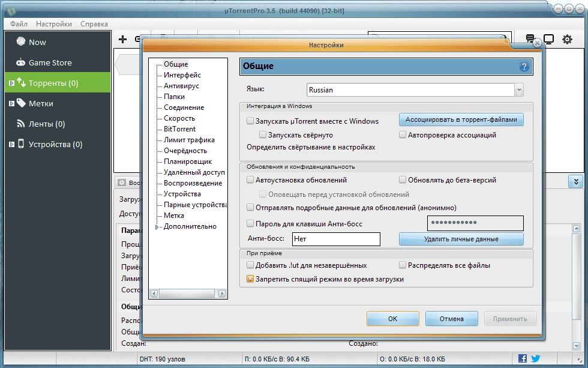Toggle Распределять все файлы checkbox
The image size is (588, 368).
pyautogui.click(x=403, y=265)
